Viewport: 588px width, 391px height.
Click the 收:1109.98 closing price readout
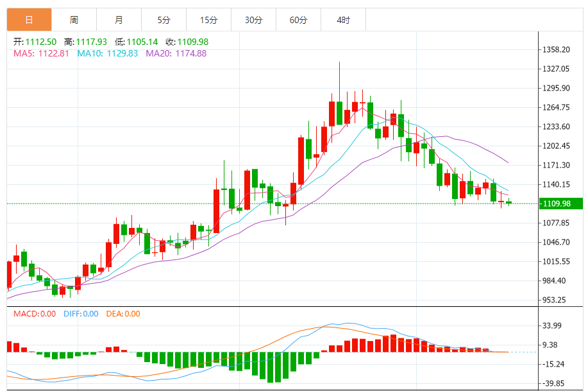(x=187, y=42)
